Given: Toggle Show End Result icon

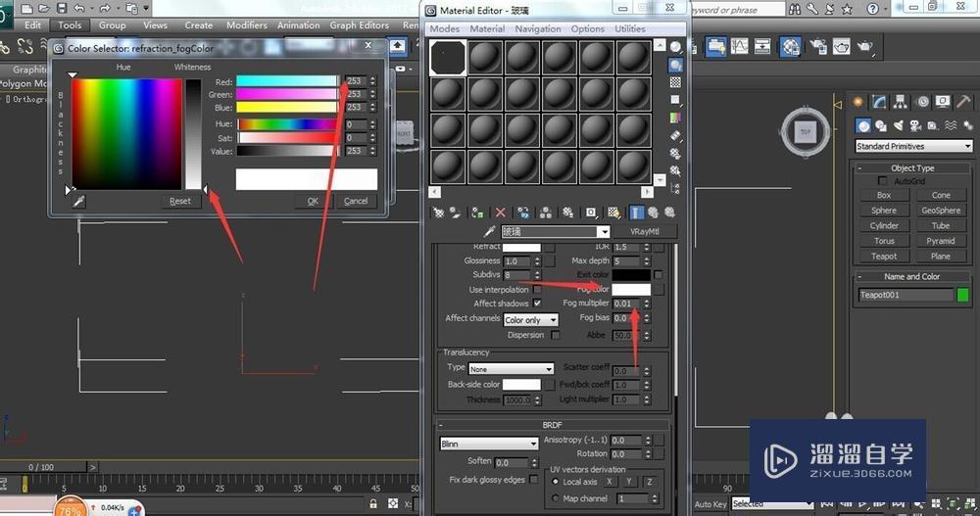Looking at the screenshot, I should pyautogui.click(x=636, y=213).
